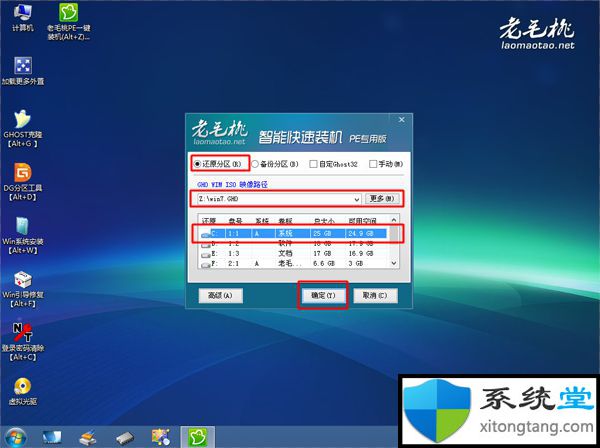Click F: drive icon in partition list

click(206, 264)
